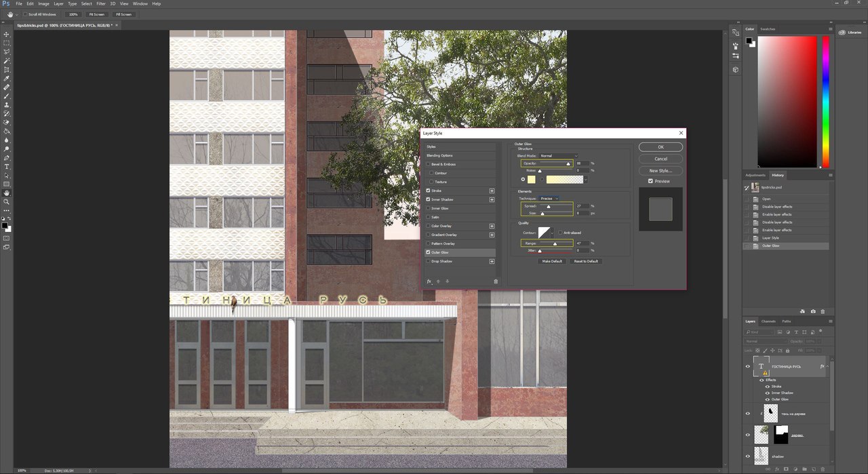Select the Eyedropper tool

click(x=7, y=78)
